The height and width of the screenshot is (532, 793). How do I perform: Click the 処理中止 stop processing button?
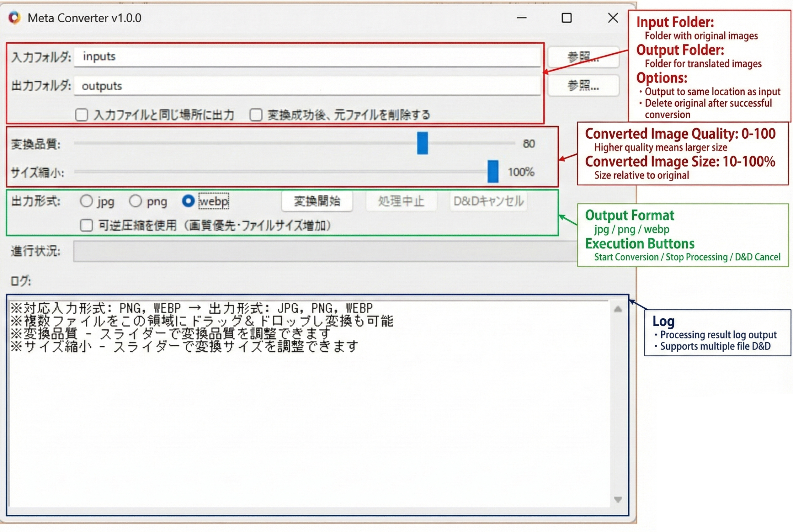click(x=401, y=201)
